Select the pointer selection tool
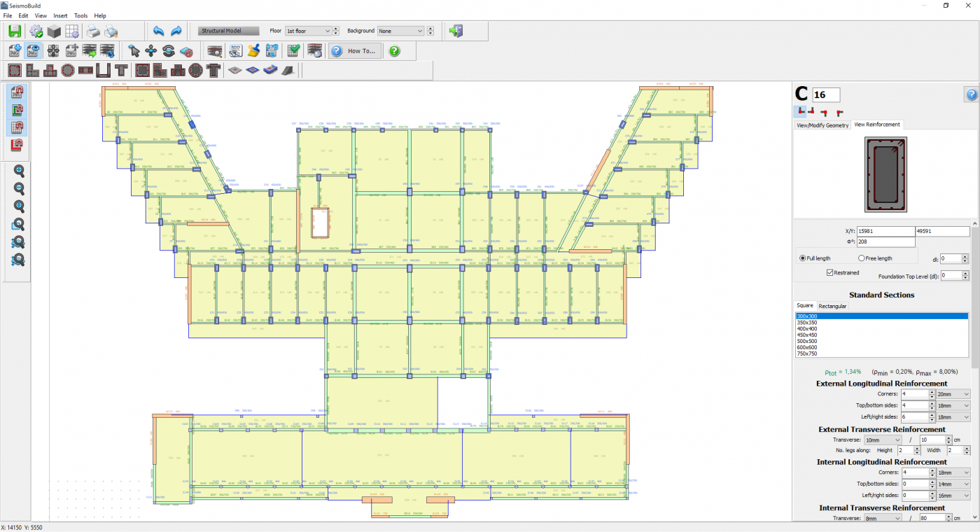 pos(134,51)
